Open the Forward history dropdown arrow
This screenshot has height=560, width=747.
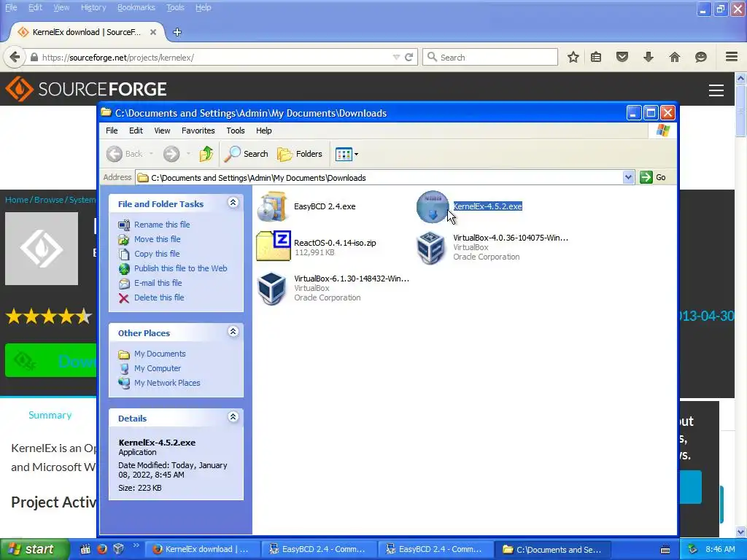[x=188, y=154]
